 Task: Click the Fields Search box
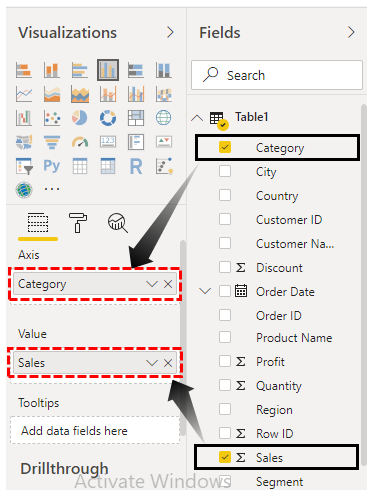pos(277,75)
